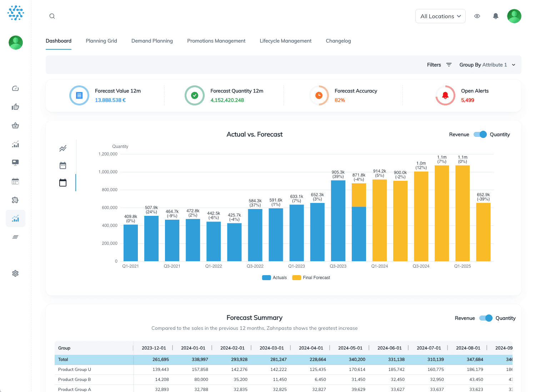Toggle Actual vs. Forecast chart to Revenue
Screen dimensions: 535x392
459,134
